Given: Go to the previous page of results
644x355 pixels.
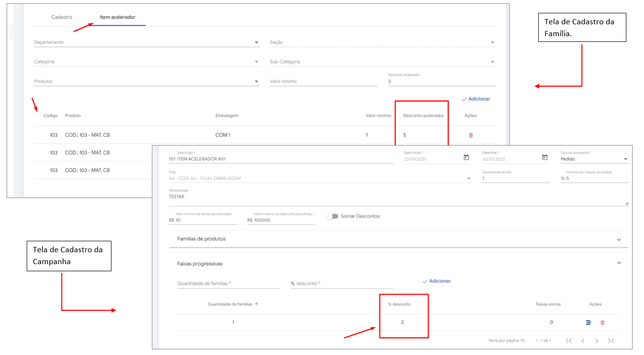Looking at the screenshot, I should (583, 341).
